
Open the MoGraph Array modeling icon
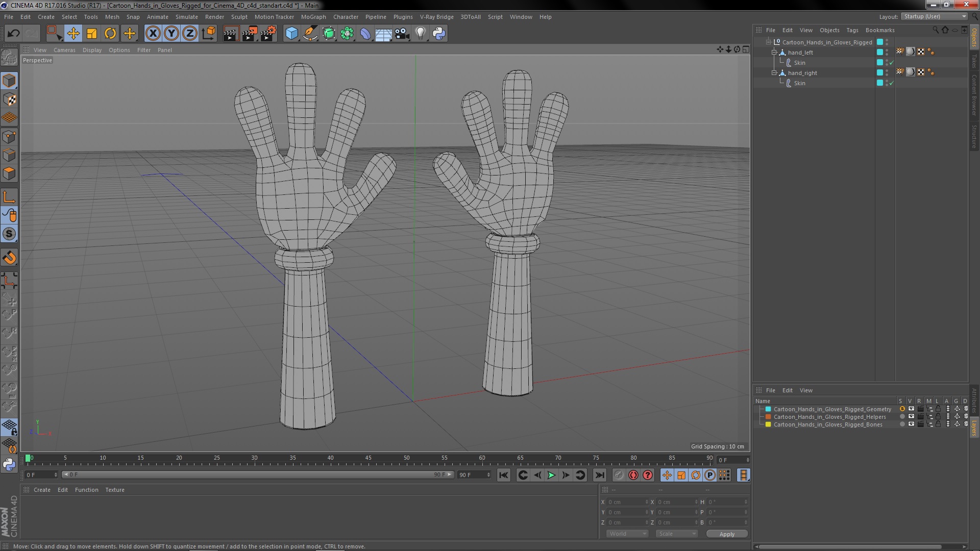click(x=347, y=34)
